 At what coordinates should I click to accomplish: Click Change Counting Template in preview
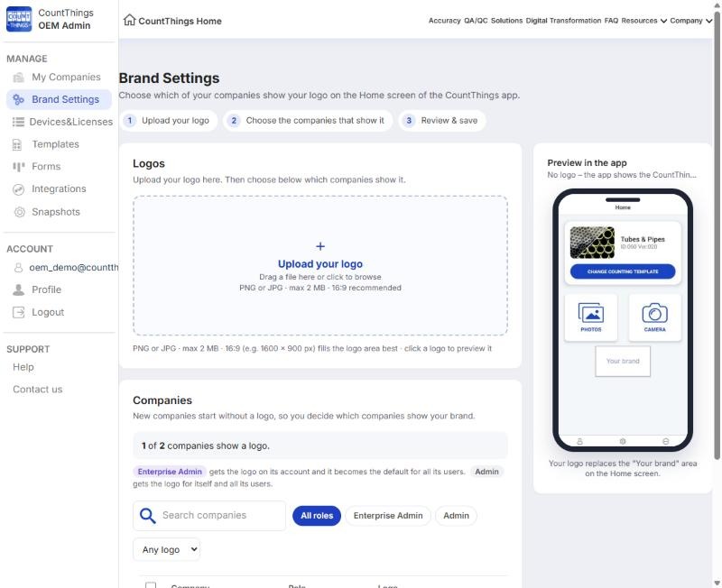623,271
